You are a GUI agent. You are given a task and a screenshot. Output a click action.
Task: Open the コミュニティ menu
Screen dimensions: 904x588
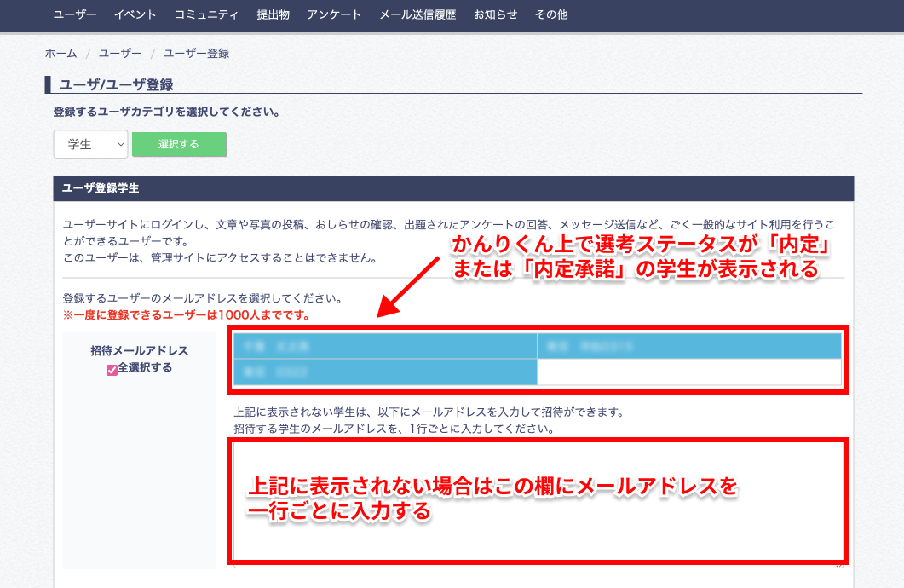[204, 14]
